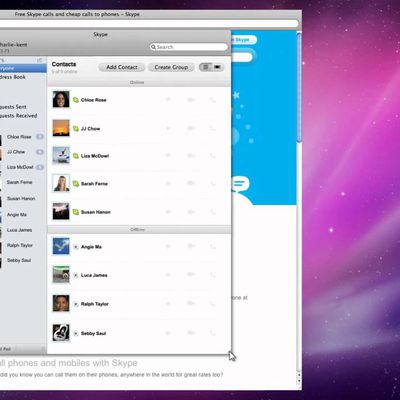Click the unread badge beside JJ Chow in sidebar
This screenshot has width=400, height=400.
[40, 152]
